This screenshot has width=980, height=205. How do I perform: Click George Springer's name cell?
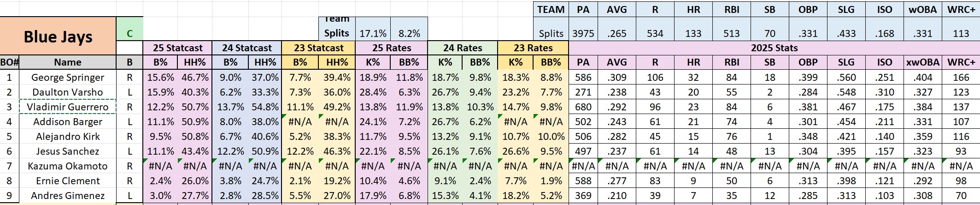click(x=67, y=78)
